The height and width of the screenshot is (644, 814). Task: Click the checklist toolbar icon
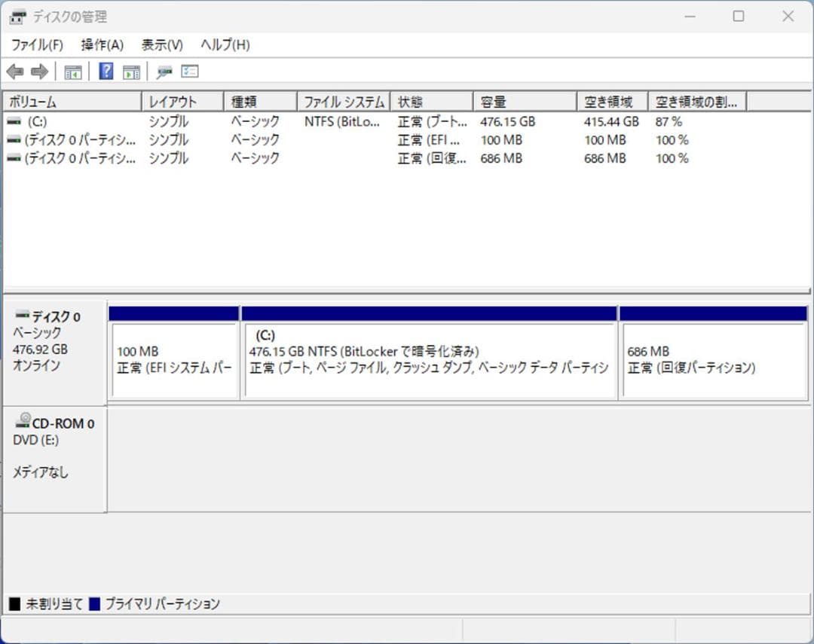pyautogui.click(x=189, y=71)
